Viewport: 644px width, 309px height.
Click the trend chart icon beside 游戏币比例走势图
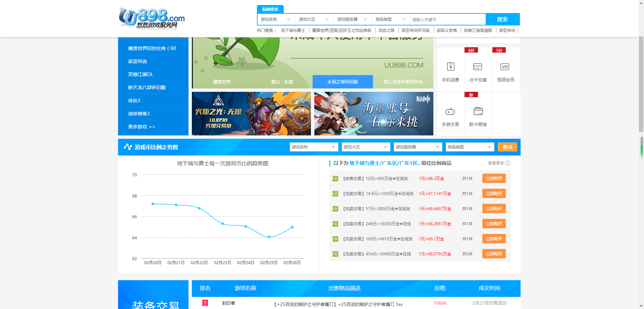coord(128,147)
